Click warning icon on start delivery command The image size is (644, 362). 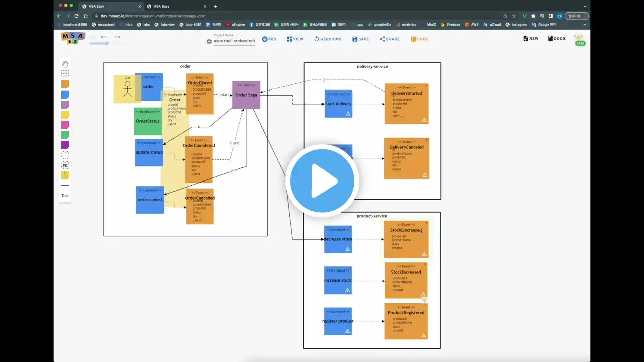[x=348, y=114]
